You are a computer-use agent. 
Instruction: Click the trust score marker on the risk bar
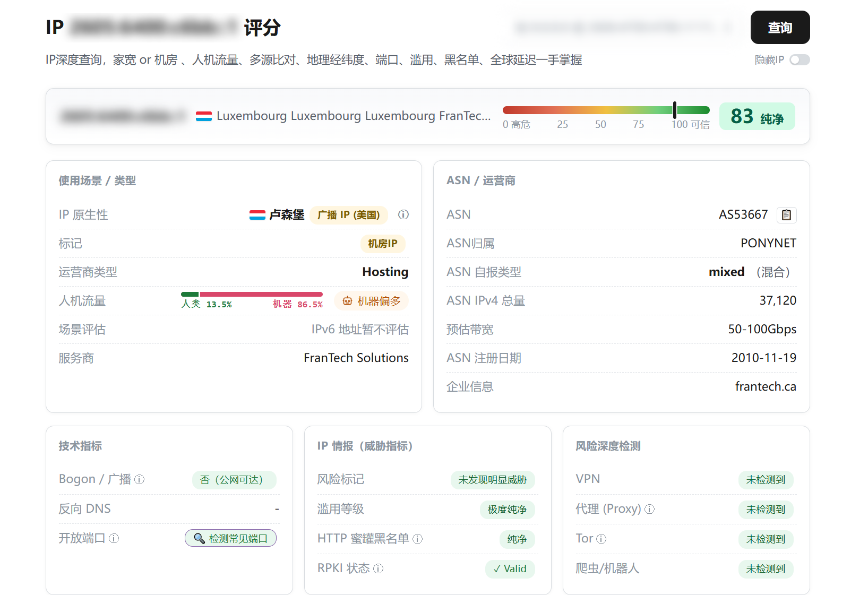click(x=675, y=110)
